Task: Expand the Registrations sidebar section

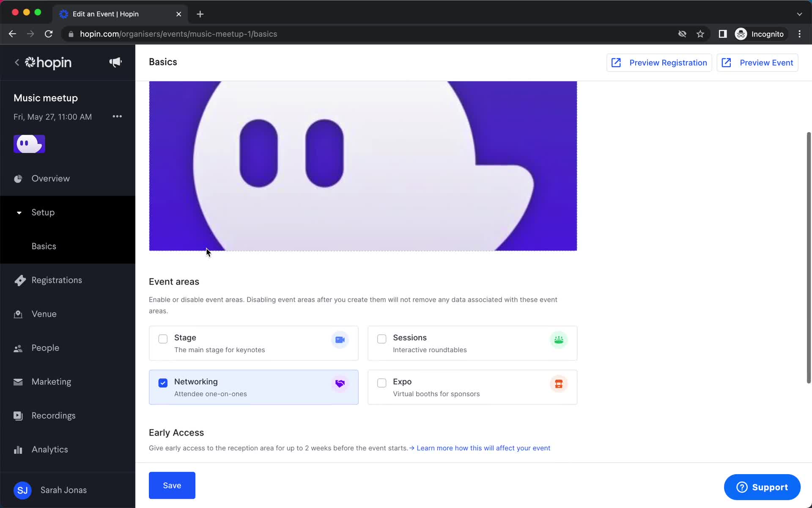Action: tap(57, 280)
